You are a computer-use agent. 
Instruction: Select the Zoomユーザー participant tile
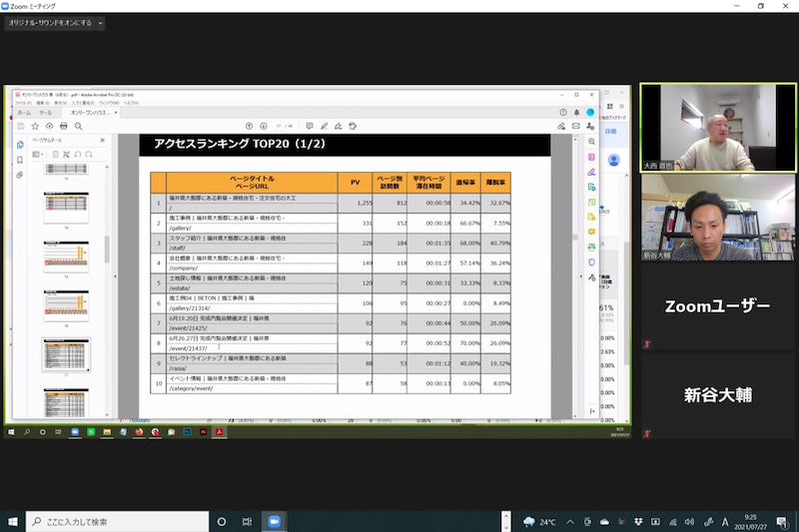click(x=717, y=305)
